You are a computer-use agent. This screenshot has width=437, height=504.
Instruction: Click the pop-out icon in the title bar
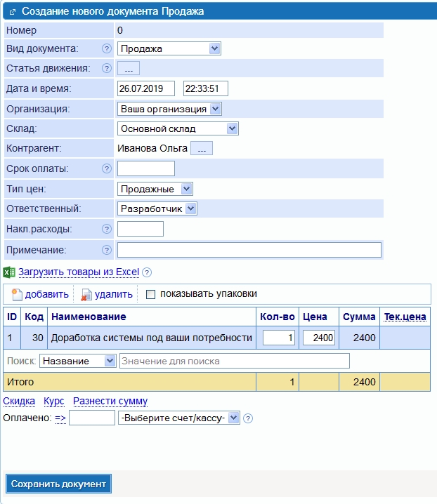tap(12, 12)
